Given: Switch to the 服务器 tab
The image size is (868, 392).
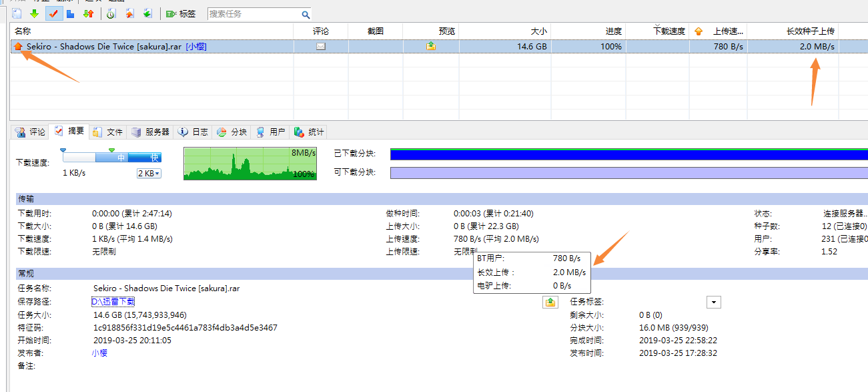Looking at the screenshot, I should point(151,132).
